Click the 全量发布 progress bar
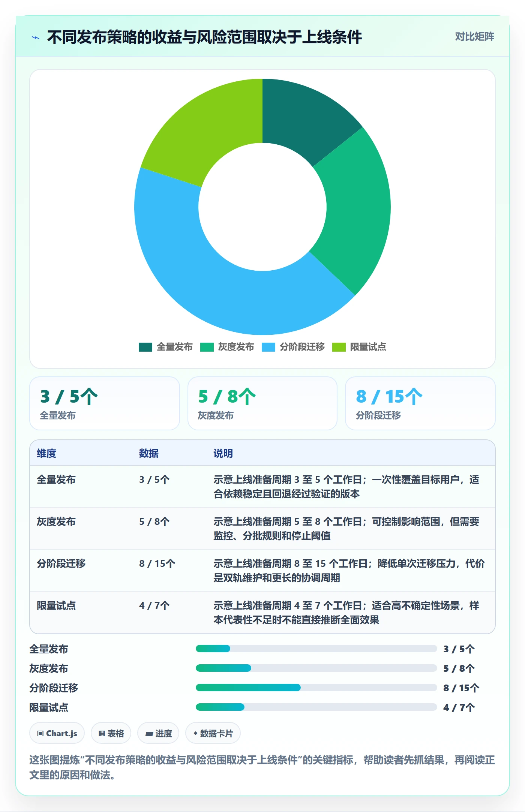The height and width of the screenshot is (812, 525). click(x=316, y=649)
